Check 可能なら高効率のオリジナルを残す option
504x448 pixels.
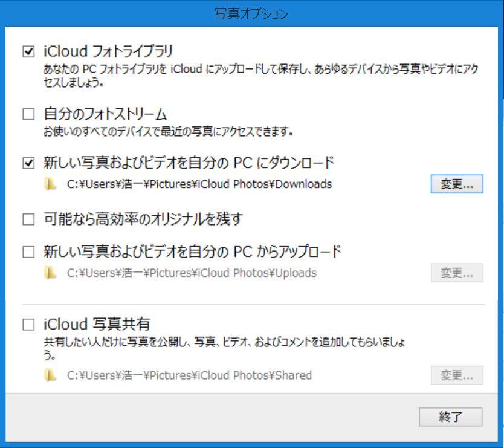coord(28,219)
